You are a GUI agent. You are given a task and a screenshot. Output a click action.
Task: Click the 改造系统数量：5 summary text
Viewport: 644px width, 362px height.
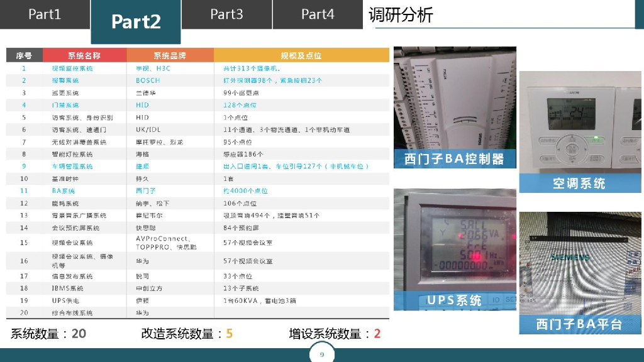183,334
